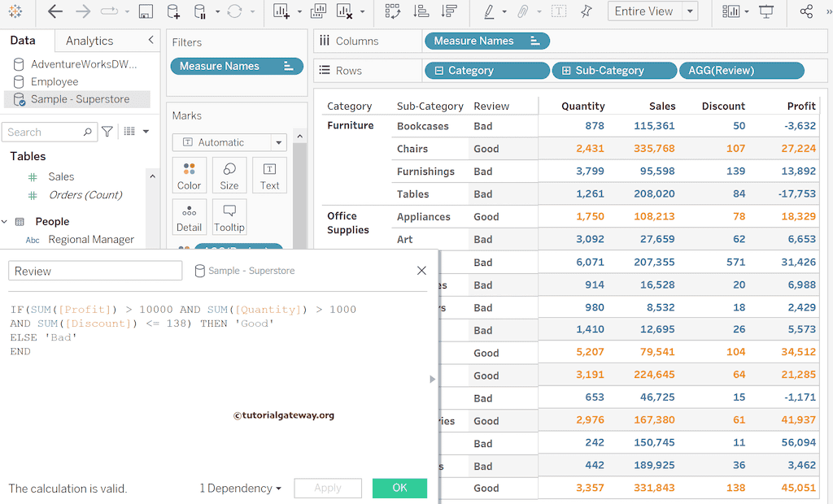Click the Sub-Category pill on the Rows shelf

tap(614, 70)
